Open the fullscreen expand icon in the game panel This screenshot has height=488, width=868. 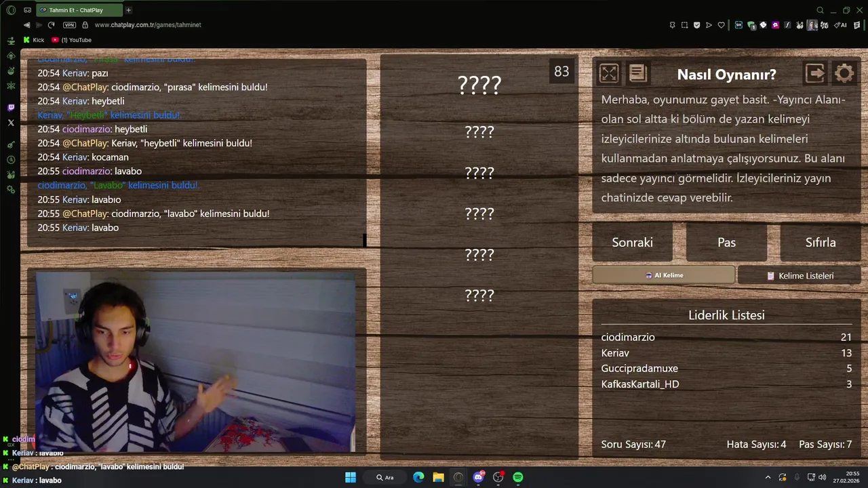(x=609, y=73)
